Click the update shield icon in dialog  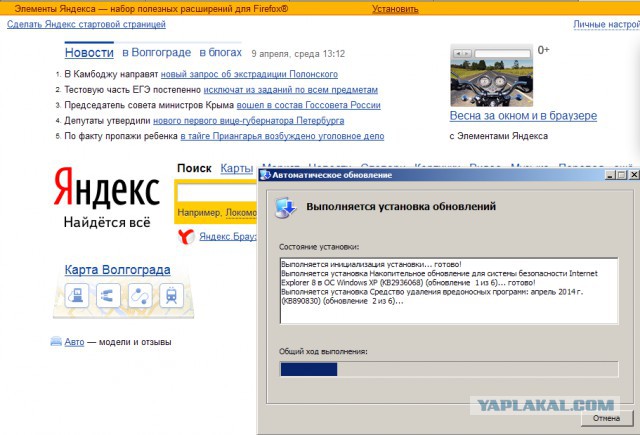(x=286, y=208)
